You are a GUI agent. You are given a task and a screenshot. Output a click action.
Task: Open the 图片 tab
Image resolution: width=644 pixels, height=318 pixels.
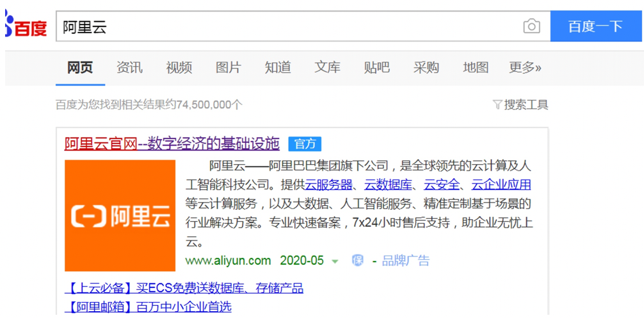pos(229,67)
